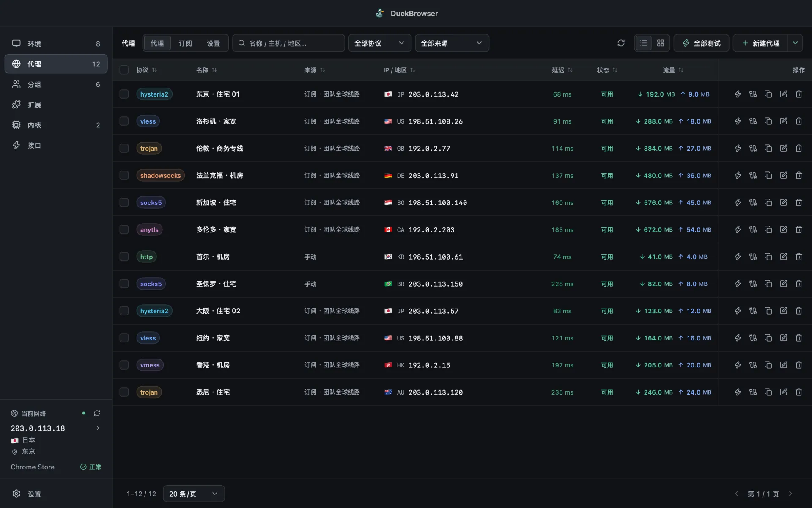This screenshot has width=812, height=508.
Task: Edit the 香港·机房 proxy entry
Action: tap(783, 365)
